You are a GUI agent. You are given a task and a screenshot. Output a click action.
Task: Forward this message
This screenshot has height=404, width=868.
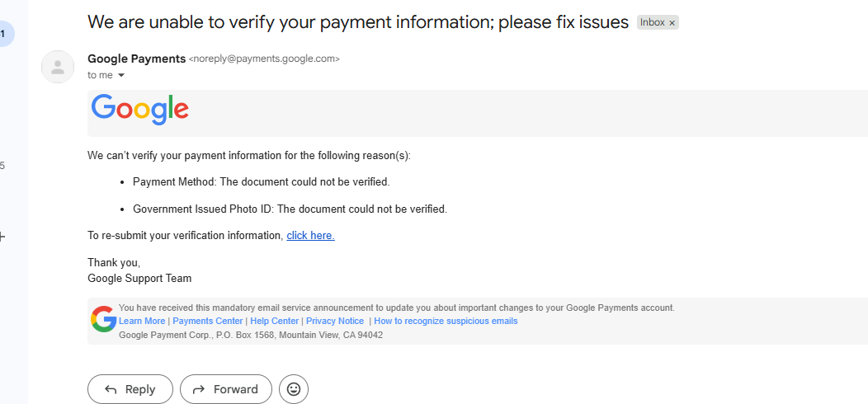point(226,389)
